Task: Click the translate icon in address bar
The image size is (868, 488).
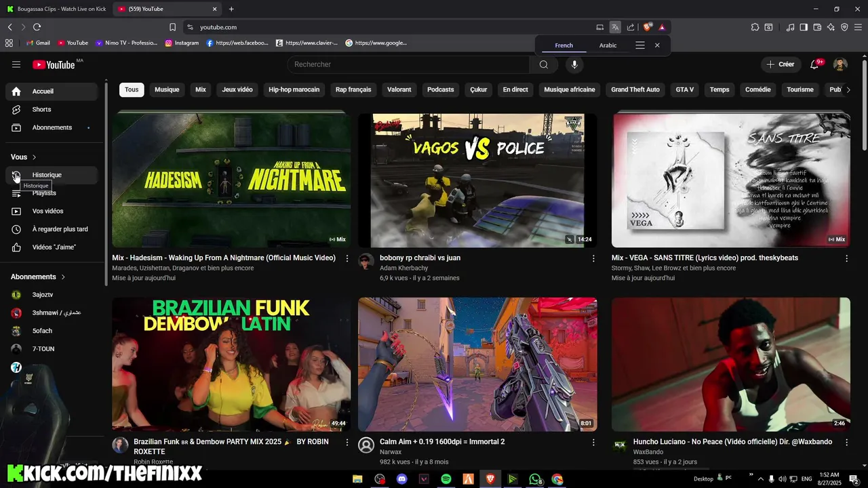Action: coord(615,27)
